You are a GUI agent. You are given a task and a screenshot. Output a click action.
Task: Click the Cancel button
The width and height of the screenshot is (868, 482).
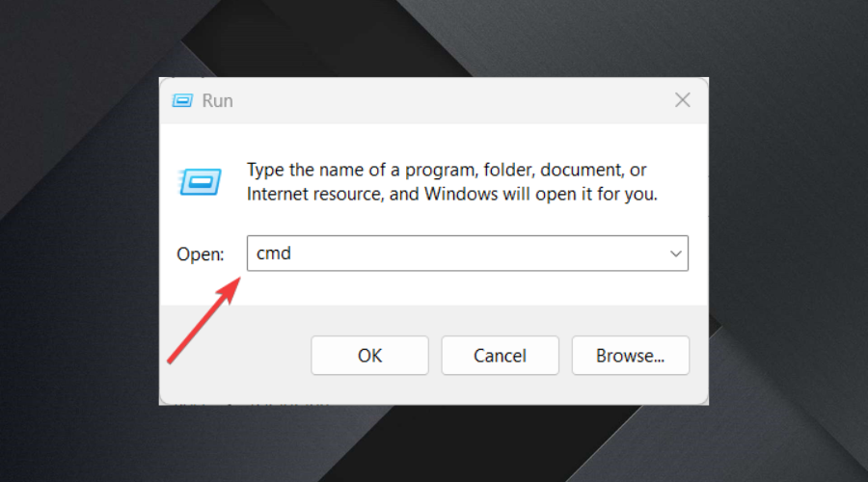coord(500,356)
